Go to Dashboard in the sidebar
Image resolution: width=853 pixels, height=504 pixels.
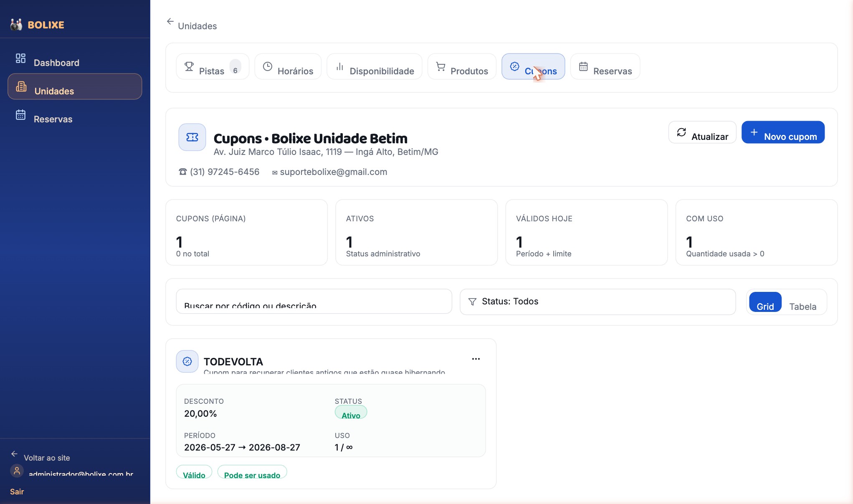point(75,58)
